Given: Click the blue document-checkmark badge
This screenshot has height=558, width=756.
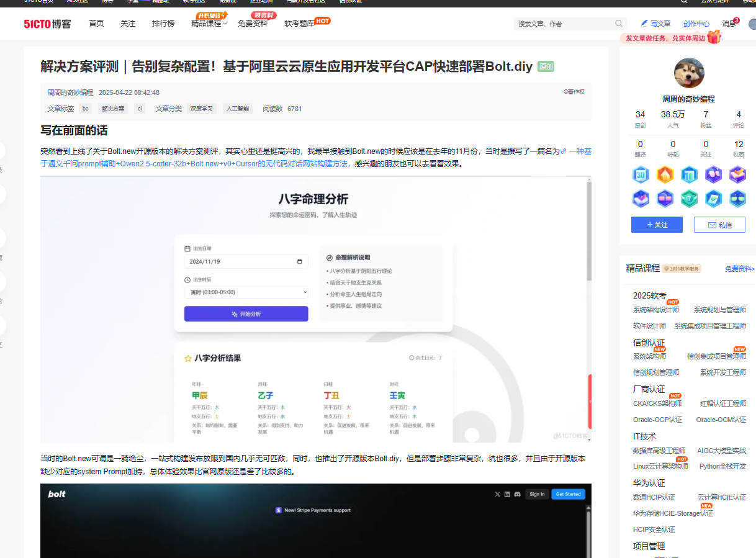Looking at the screenshot, I should click(x=713, y=199).
